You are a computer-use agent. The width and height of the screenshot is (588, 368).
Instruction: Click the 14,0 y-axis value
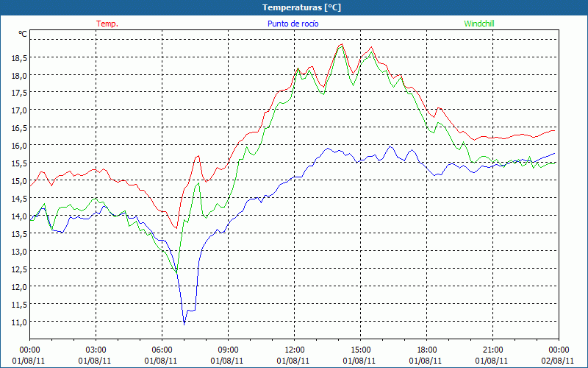19,216
